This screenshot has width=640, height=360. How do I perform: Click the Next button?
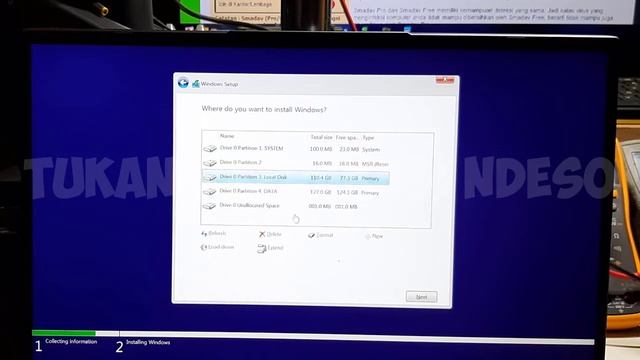tap(421, 297)
